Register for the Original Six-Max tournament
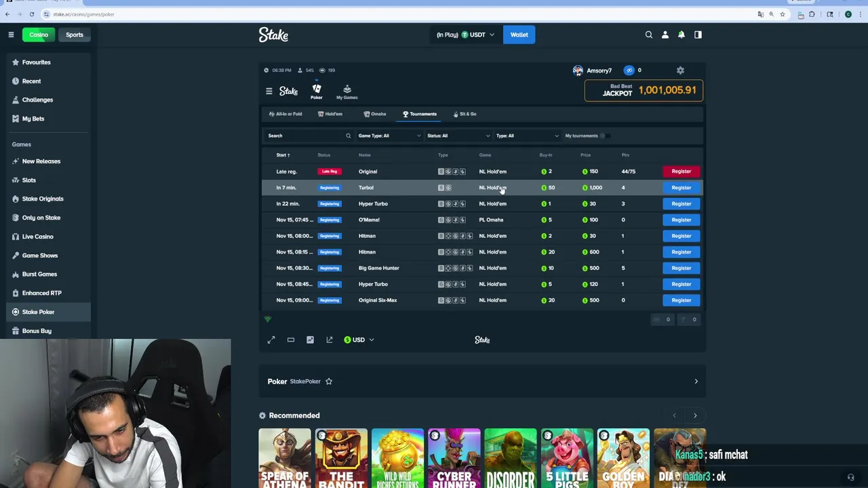This screenshot has width=868, height=488. pos(682,300)
